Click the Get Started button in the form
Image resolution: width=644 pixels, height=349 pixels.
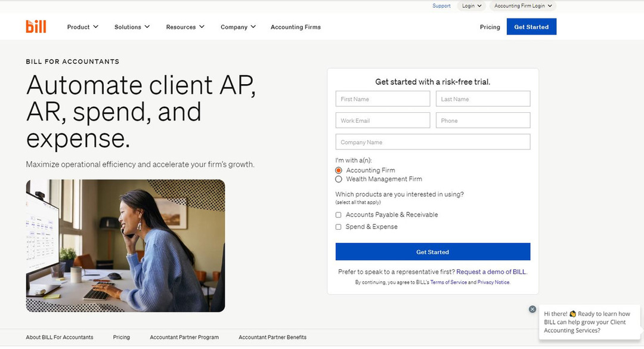[x=433, y=252]
